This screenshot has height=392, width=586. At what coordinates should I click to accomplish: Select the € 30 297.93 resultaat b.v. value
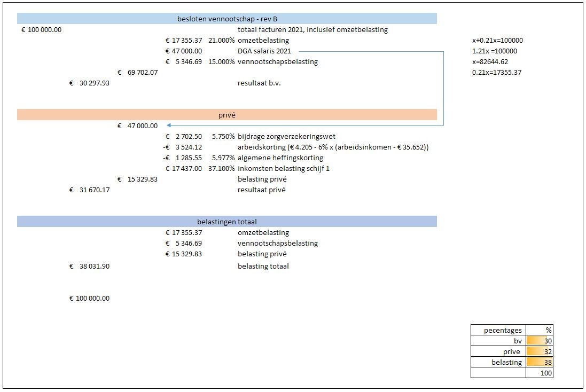[x=90, y=83]
